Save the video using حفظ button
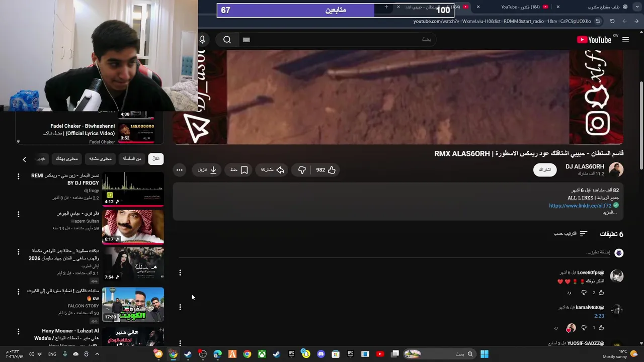 tap(239, 170)
